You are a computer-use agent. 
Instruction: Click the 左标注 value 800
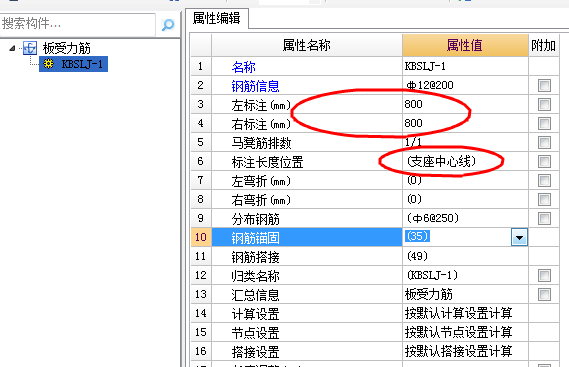coord(465,104)
